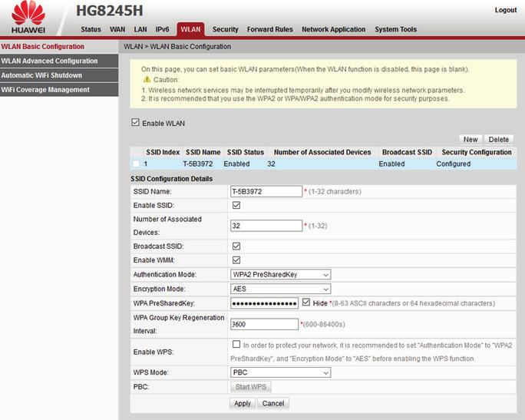Open the IPv6 tab
Viewport: 525px width, 420px height.
tap(163, 29)
